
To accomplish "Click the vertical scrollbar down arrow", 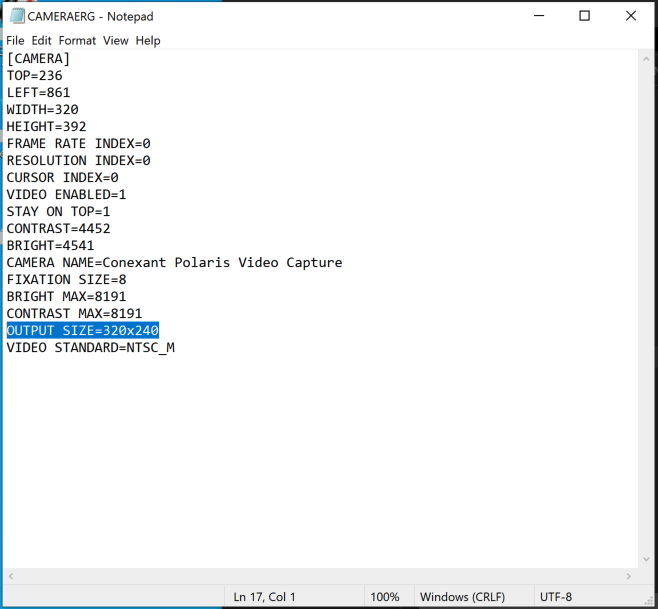I will coord(646,559).
